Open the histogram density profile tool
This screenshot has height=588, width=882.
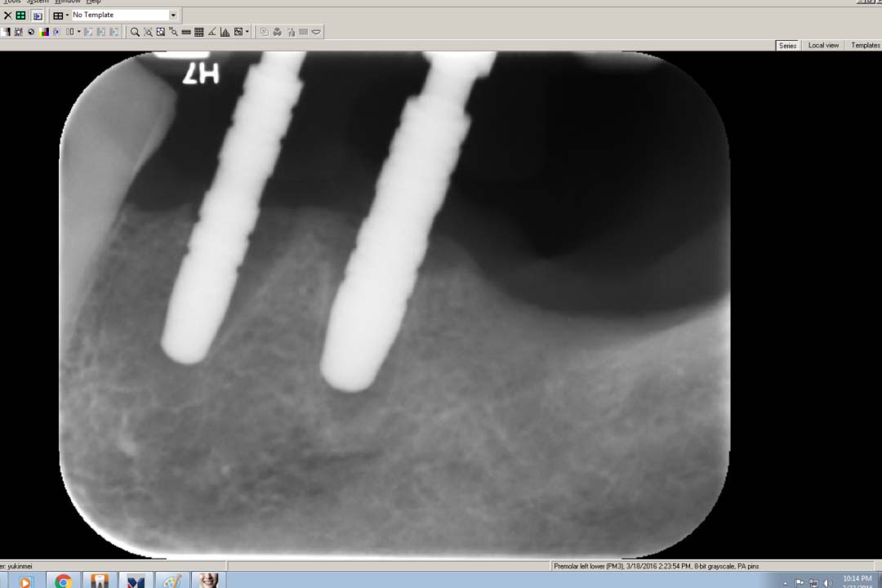[225, 32]
